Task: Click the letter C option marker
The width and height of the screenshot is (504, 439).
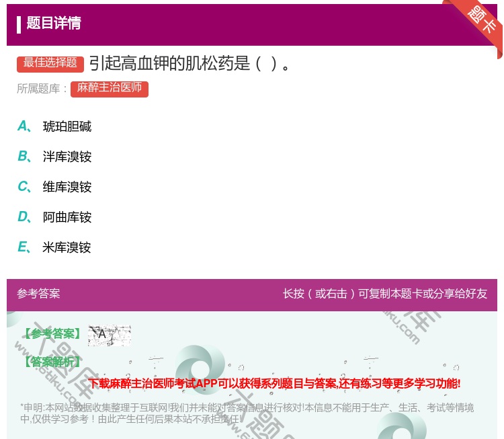Action: click(x=23, y=187)
